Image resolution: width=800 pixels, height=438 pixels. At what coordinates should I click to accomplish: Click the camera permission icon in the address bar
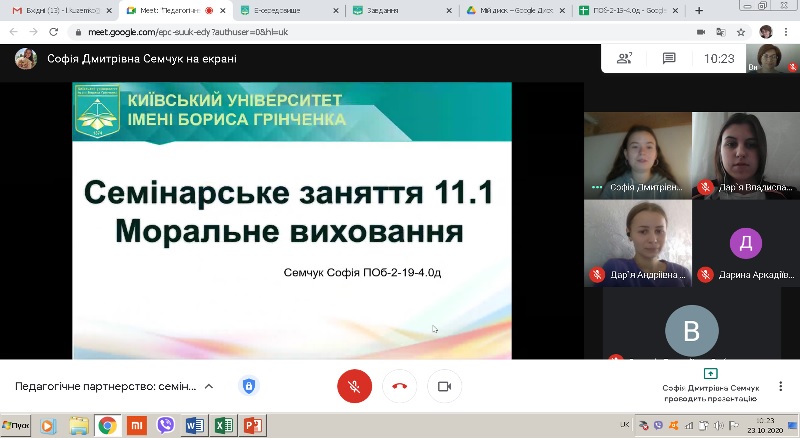coord(701,32)
